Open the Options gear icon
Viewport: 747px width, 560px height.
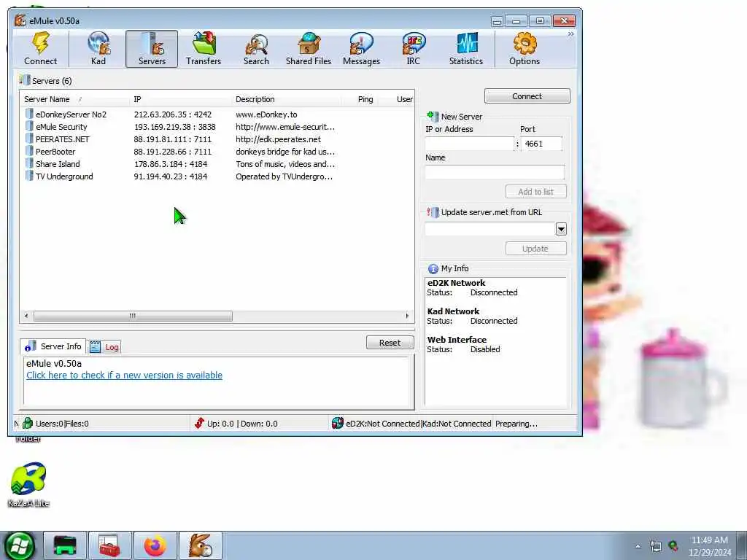[525, 49]
